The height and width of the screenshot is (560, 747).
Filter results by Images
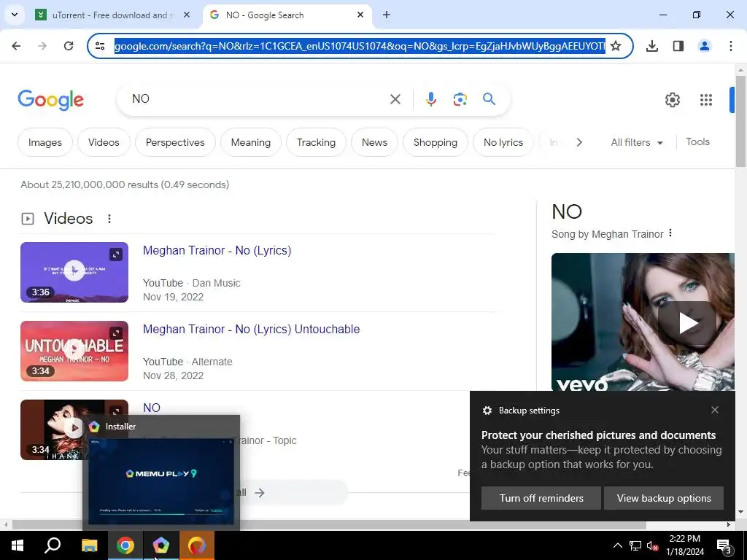coord(44,142)
